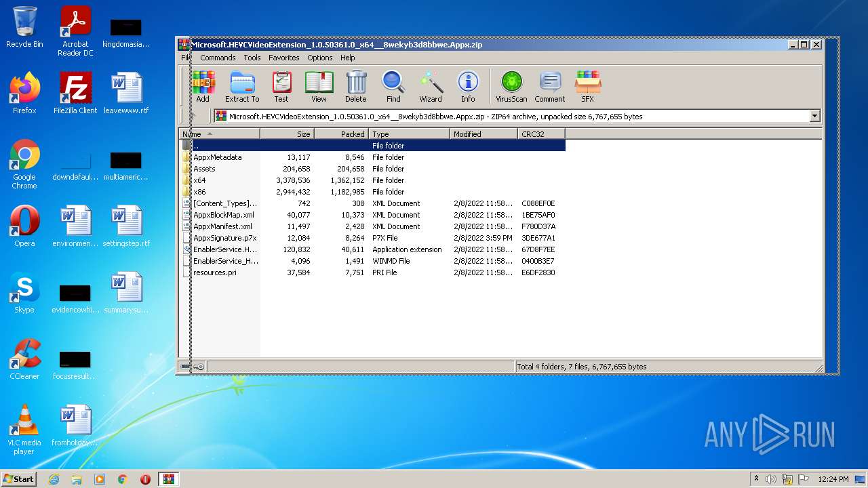The image size is (868, 488).
Task: Click the Delete trash icon
Action: [x=355, y=87]
